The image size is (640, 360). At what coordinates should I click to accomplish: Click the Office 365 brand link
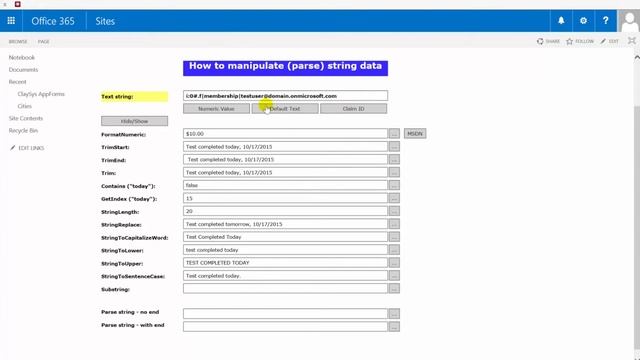[x=53, y=21]
